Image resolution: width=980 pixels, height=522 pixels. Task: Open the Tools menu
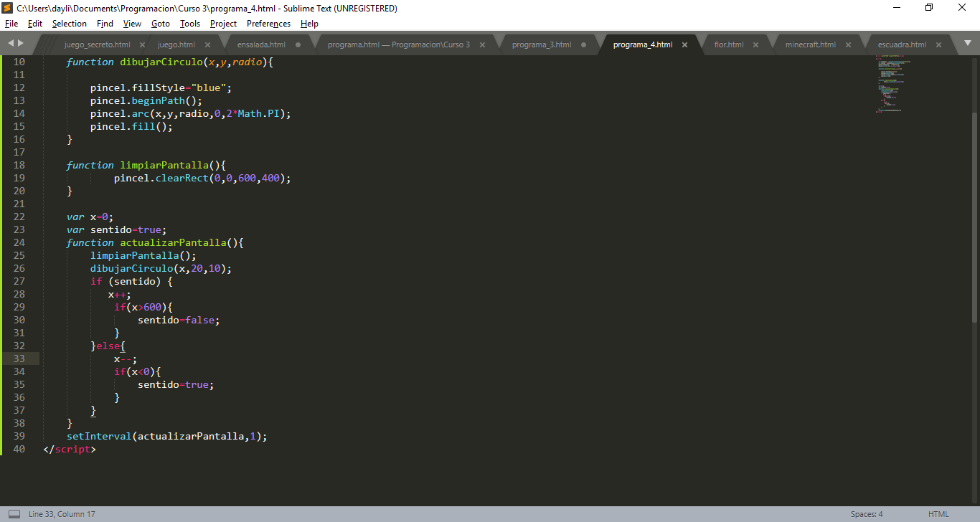190,24
